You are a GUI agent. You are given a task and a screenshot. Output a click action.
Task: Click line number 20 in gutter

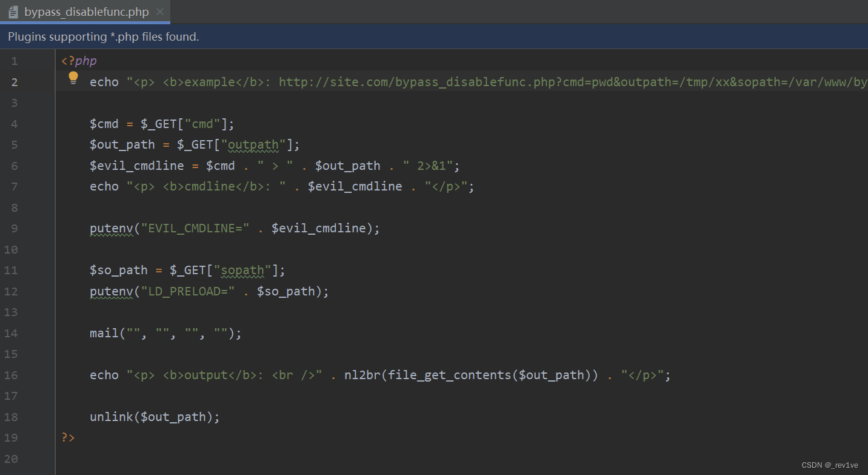(11, 459)
